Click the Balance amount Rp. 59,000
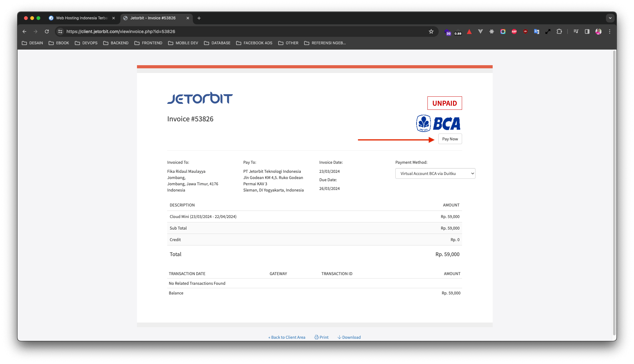The image size is (634, 364). [x=451, y=293]
